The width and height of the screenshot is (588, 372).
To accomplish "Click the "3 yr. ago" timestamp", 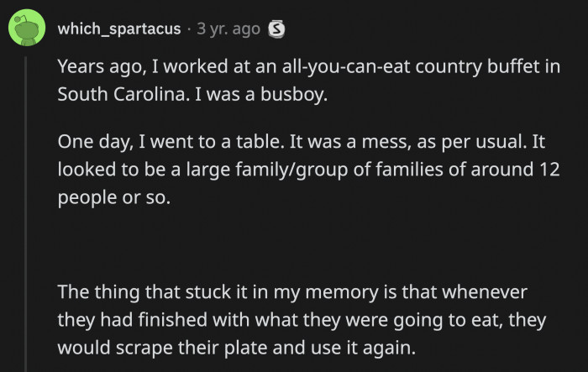I will coord(228,29).
